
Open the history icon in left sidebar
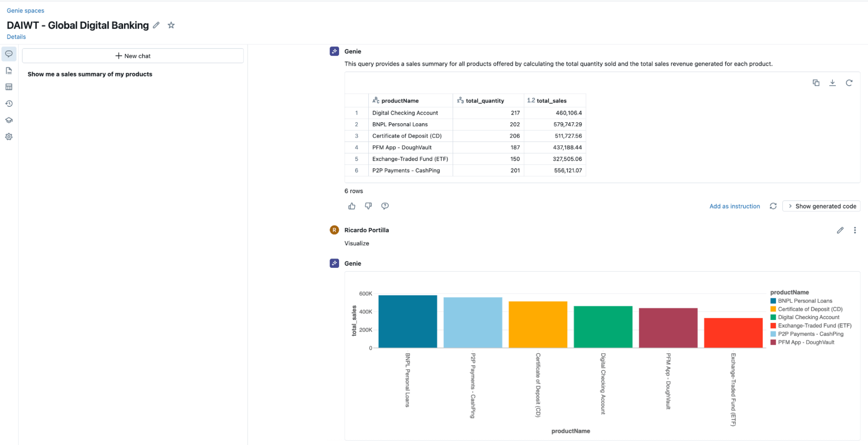pos(9,104)
